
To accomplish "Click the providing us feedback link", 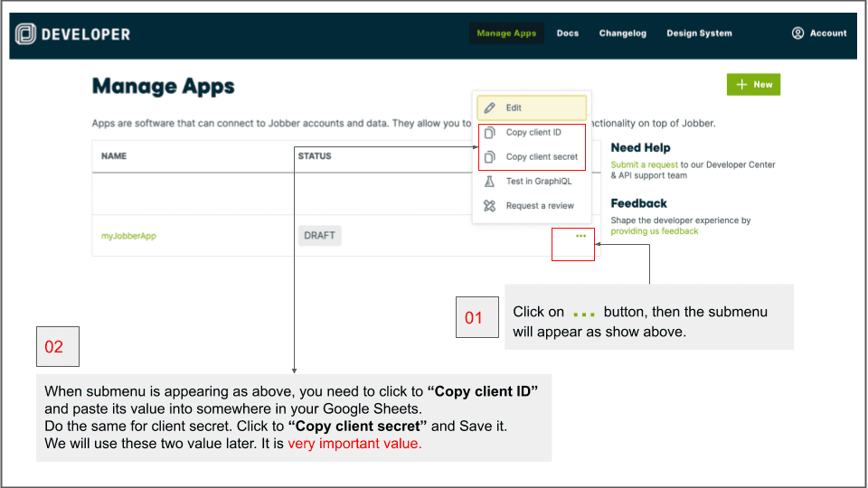I will [x=654, y=231].
